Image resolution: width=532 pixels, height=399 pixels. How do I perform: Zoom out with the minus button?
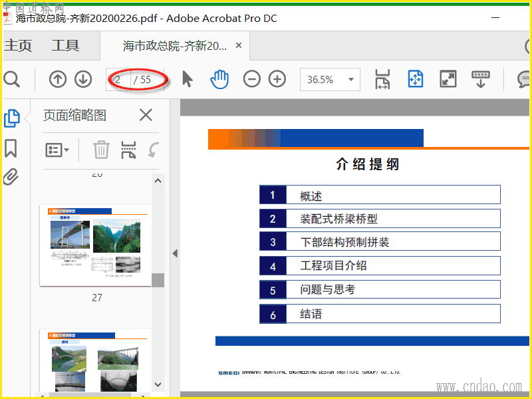click(252, 79)
